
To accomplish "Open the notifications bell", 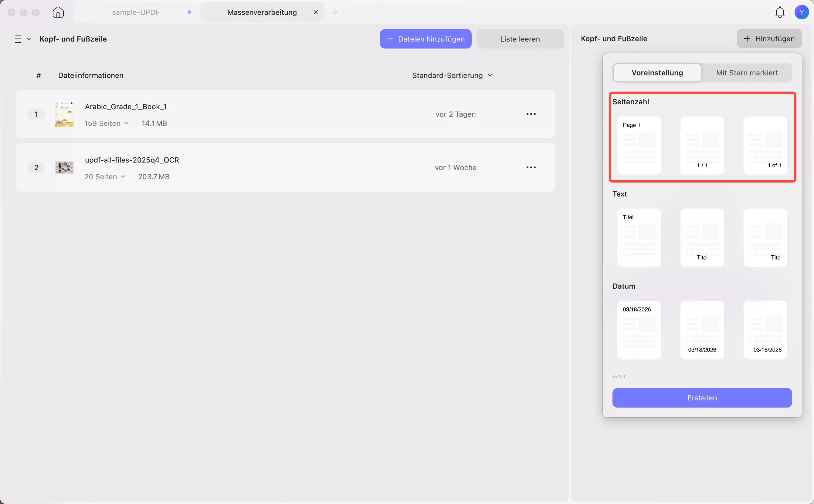I will pos(780,12).
